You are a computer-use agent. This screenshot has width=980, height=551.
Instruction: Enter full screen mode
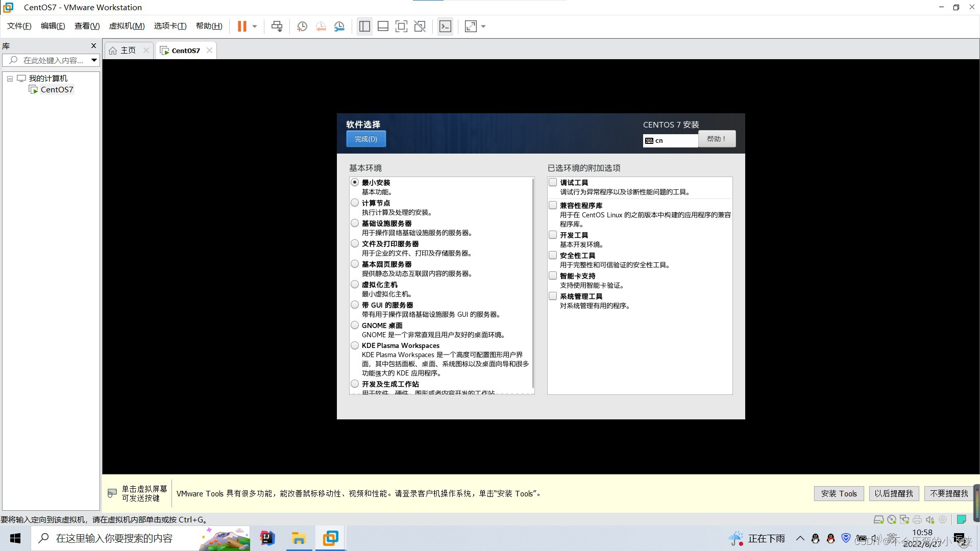(401, 26)
